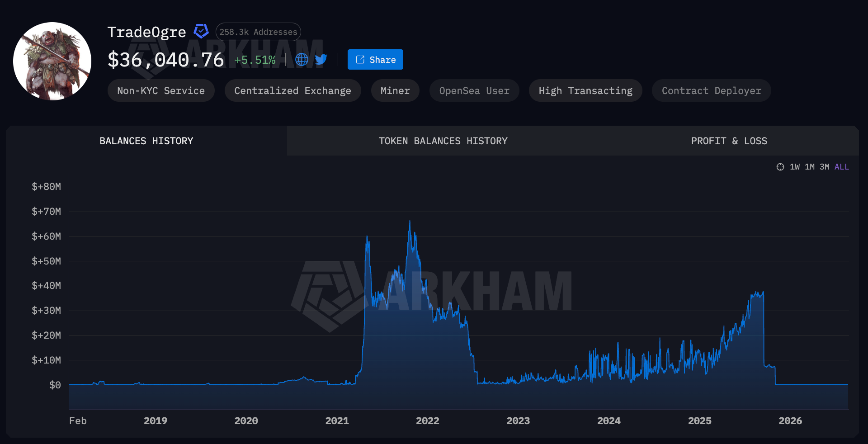This screenshot has height=444, width=868.
Task: Select the Contract Deployer tag
Action: pyautogui.click(x=712, y=90)
